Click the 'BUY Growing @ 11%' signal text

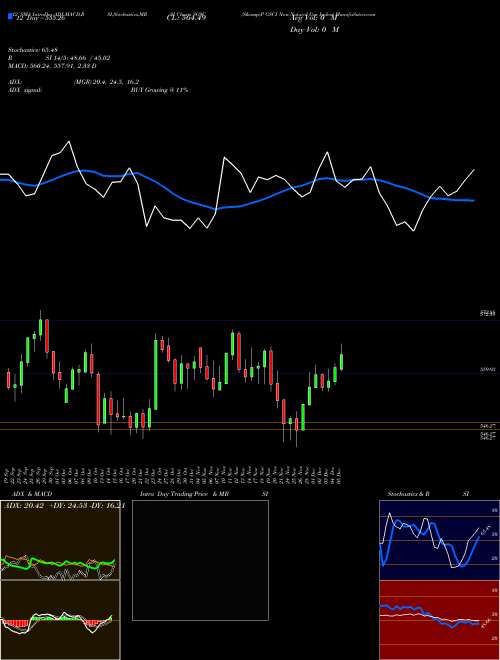159,90
